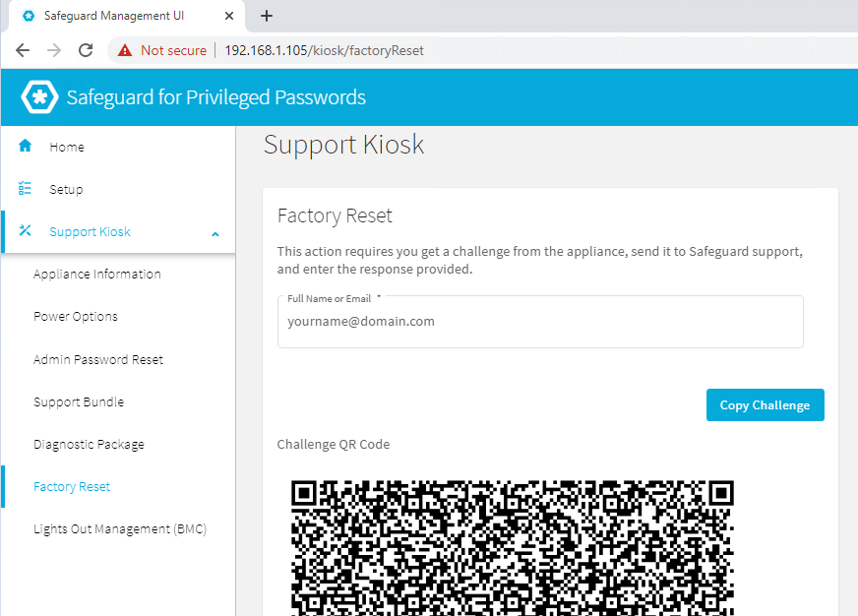This screenshot has height=616, width=858.
Task: Click the Support Kiosk tools icon
Action: coord(26,230)
